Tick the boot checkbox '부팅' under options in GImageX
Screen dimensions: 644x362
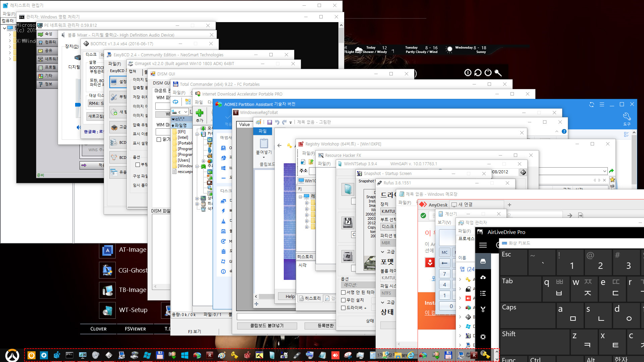[138, 165]
